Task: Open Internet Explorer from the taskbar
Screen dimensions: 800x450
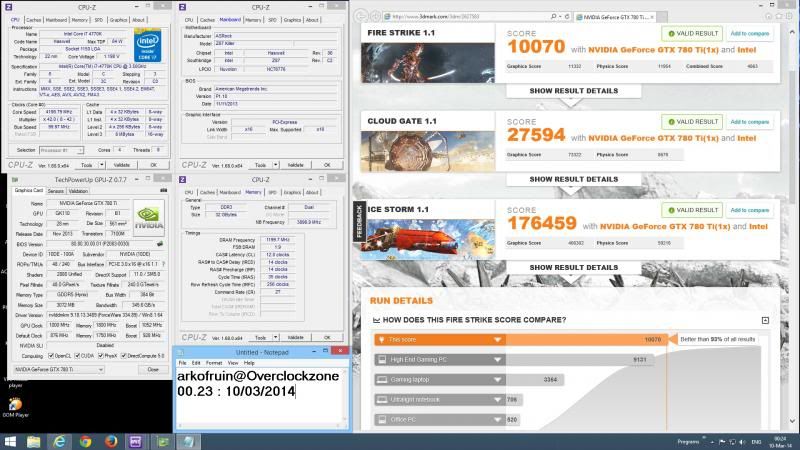Action: click(59, 440)
